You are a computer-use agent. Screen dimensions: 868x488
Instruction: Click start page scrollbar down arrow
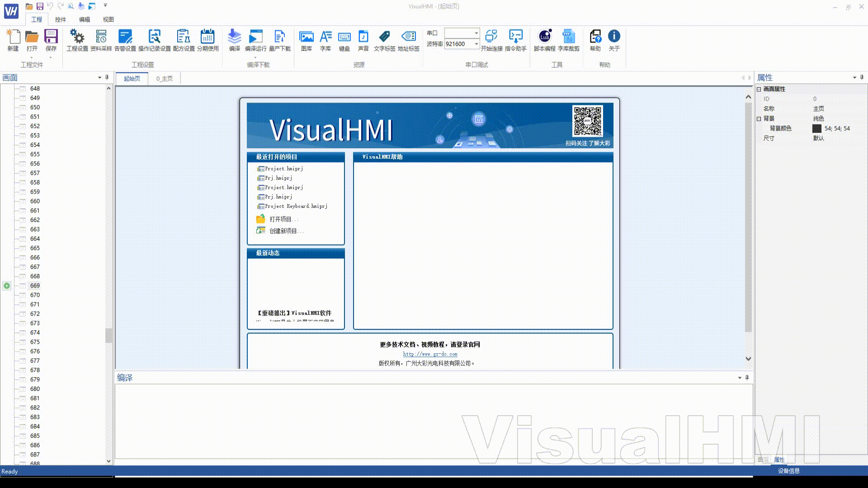click(748, 359)
